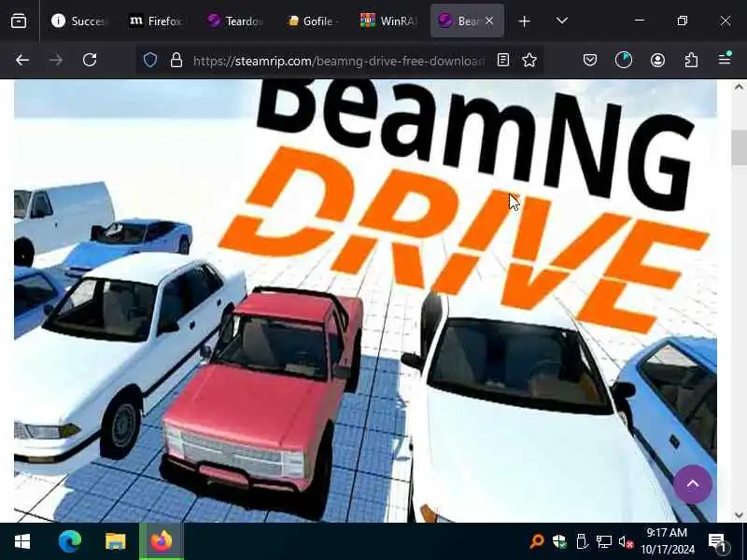
Task: Close the active BeamNG tab
Action: point(489,21)
